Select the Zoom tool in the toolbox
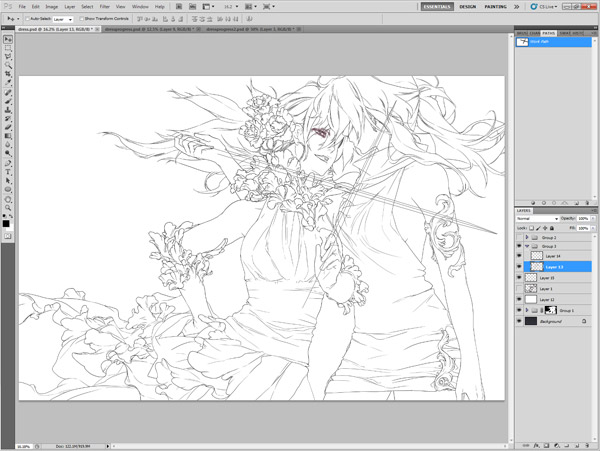This screenshot has height=451, width=600. click(8, 208)
